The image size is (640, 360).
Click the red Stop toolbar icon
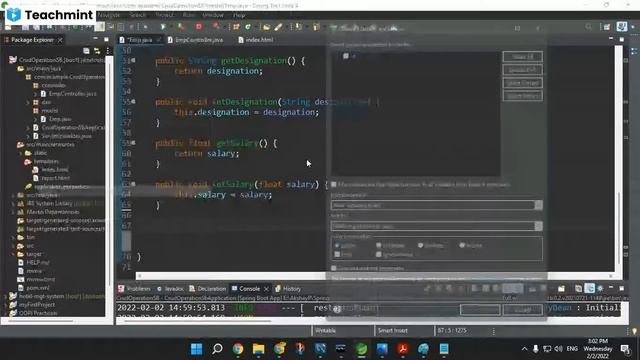pos(199,27)
